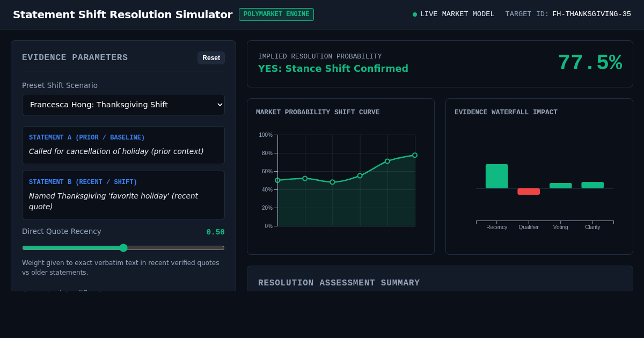This screenshot has height=338, width=644.
Task: Click the 0.50 recency value
Action: (216, 232)
